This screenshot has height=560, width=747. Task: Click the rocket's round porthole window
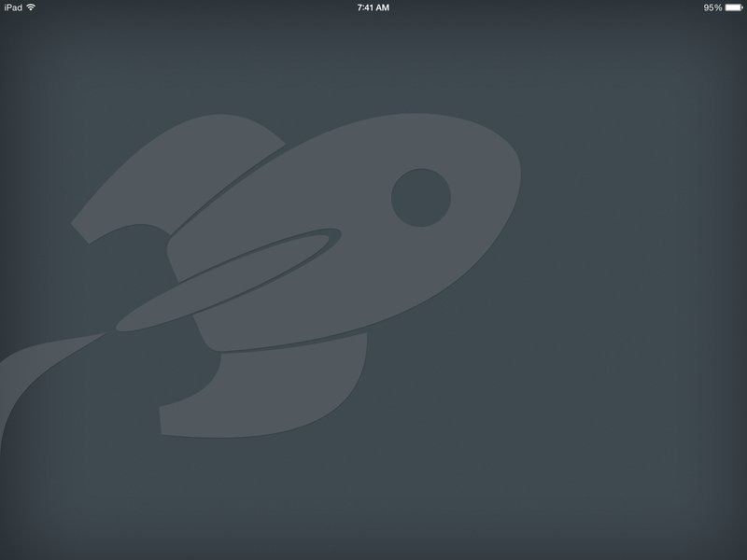click(x=421, y=198)
